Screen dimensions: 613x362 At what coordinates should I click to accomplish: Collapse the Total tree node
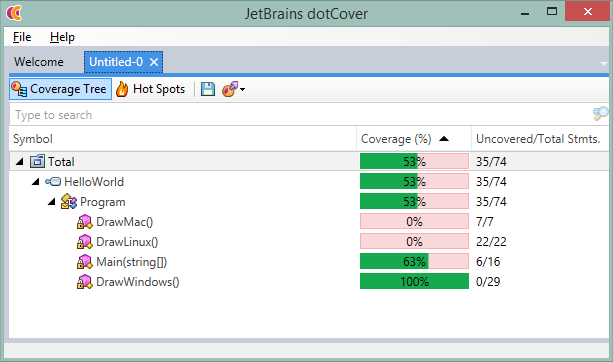[x=20, y=161]
